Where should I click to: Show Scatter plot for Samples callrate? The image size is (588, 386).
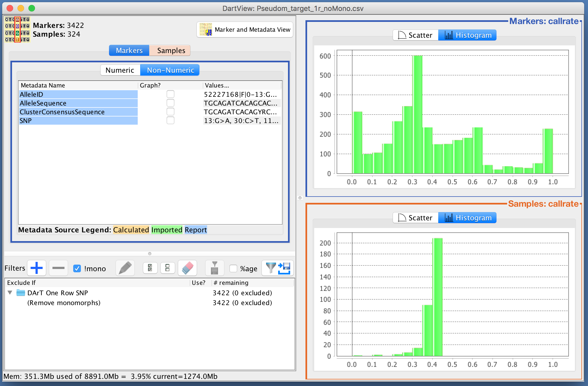pos(416,218)
